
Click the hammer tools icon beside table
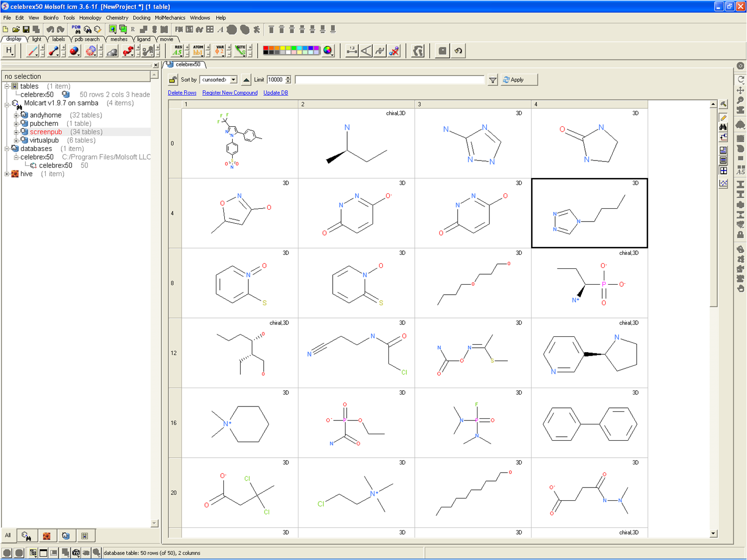(x=724, y=104)
